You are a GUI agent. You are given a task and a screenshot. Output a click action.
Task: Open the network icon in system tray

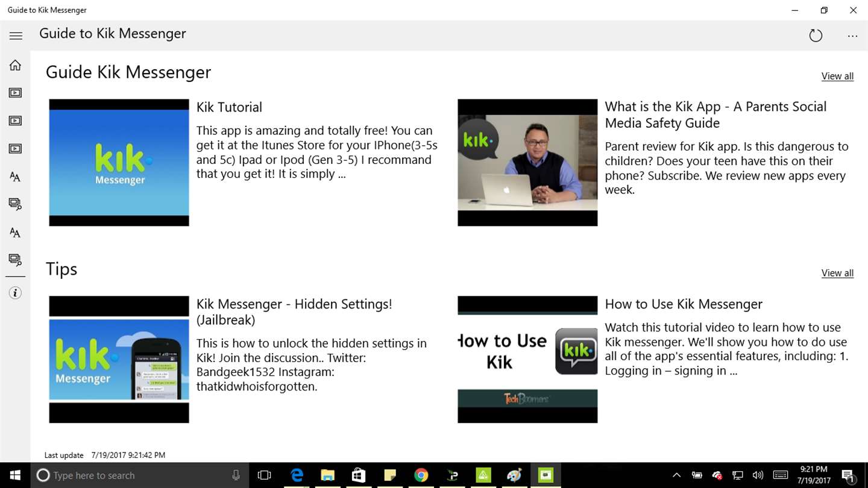tap(738, 475)
